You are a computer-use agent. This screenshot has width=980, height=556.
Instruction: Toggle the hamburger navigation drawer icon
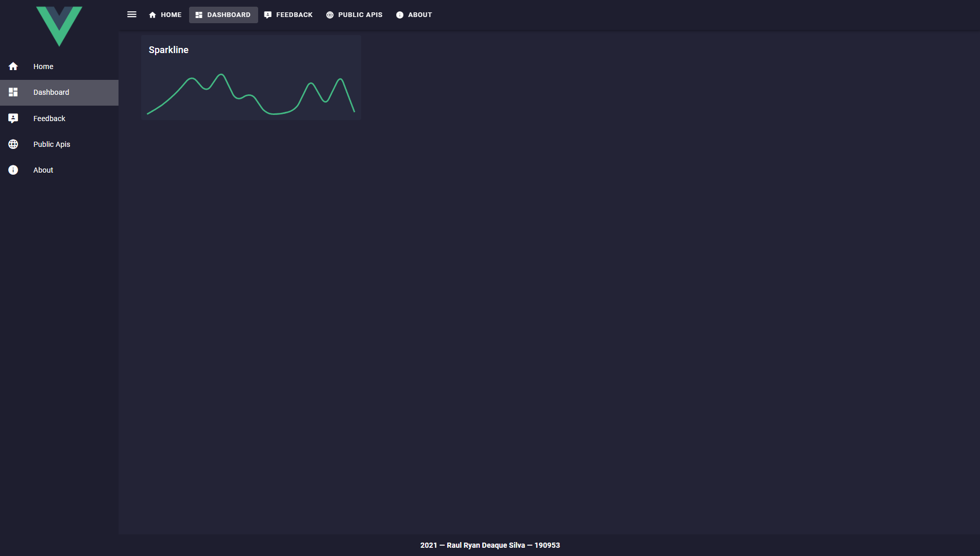click(x=132, y=14)
